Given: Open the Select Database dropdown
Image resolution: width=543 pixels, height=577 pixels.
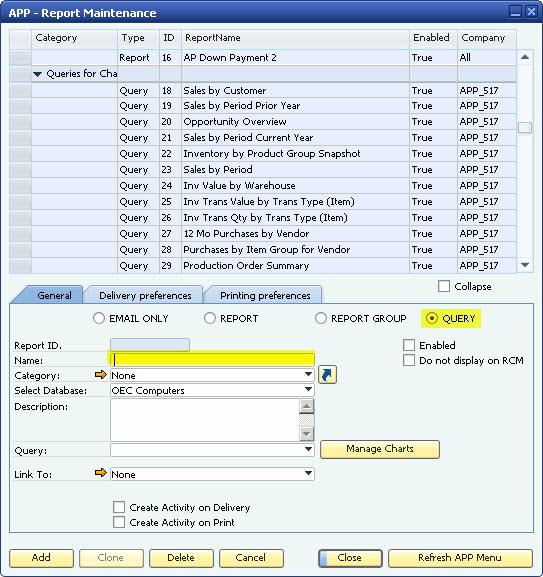Looking at the screenshot, I should [x=308, y=390].
